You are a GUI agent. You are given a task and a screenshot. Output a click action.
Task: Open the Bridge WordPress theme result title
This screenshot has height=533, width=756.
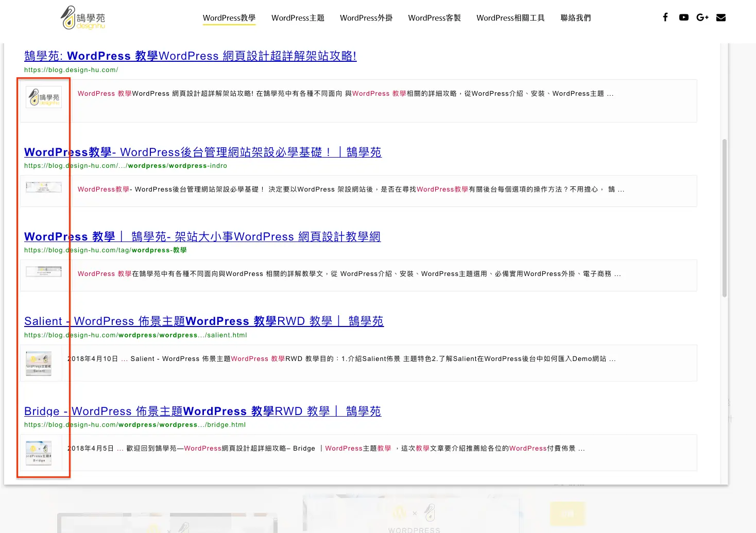(203, 411)
